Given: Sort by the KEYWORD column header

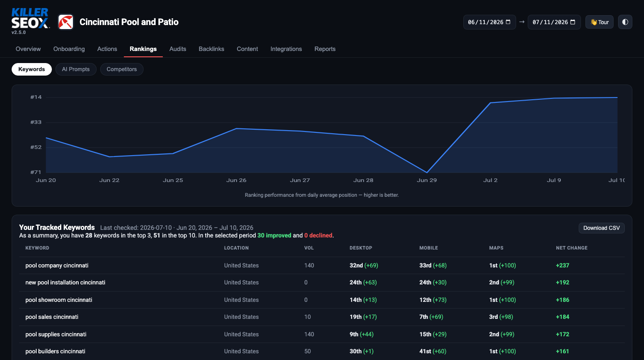Looking at the screenshot, I should pos(37,248).
